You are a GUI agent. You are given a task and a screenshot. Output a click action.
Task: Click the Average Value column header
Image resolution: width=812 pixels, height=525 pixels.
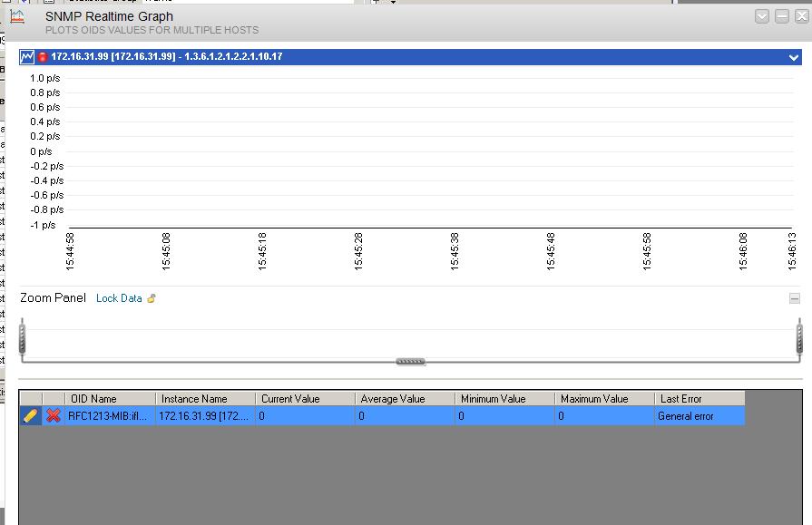click(x=405, y=399)
